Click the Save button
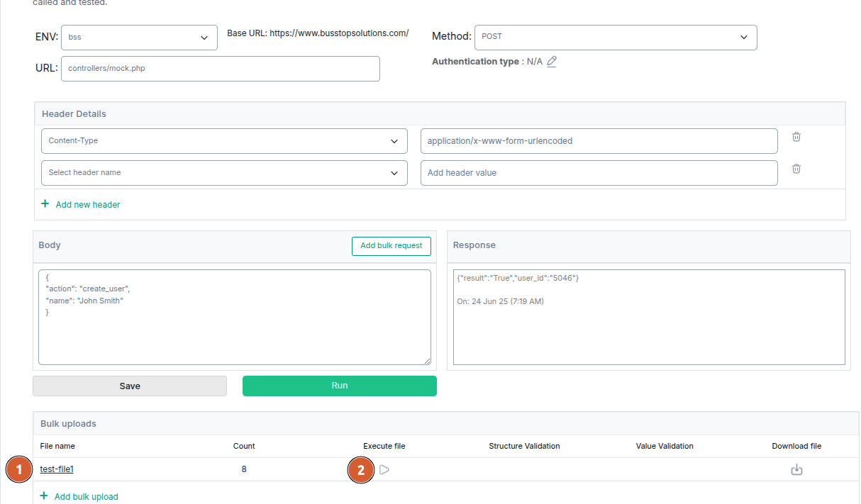The width and height of the screenshot is (861, 504). [130, 386]
